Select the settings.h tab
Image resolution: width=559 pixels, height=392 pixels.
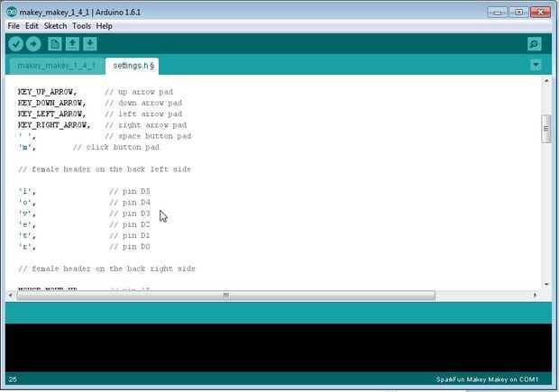[133, 66]
